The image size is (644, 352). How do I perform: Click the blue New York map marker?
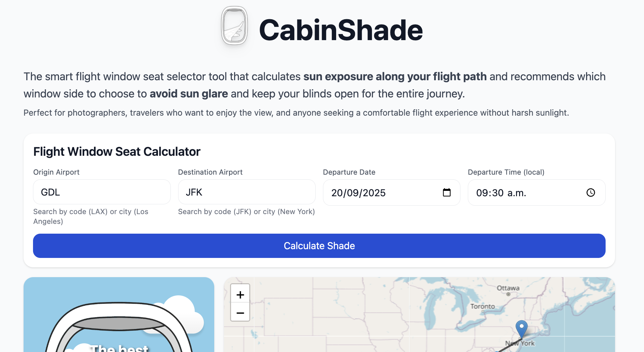click(x=521, y=328)
